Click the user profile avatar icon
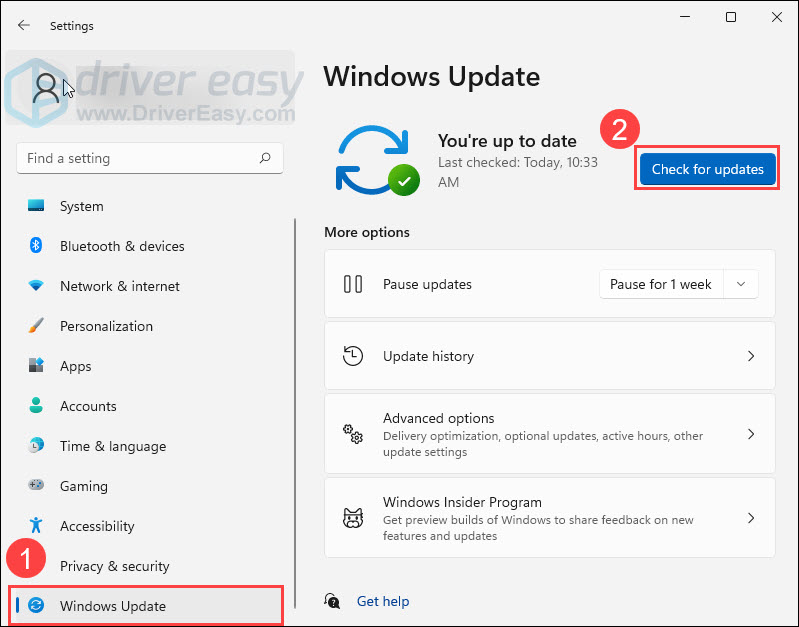The image size is (799, 627). [46, 88]
